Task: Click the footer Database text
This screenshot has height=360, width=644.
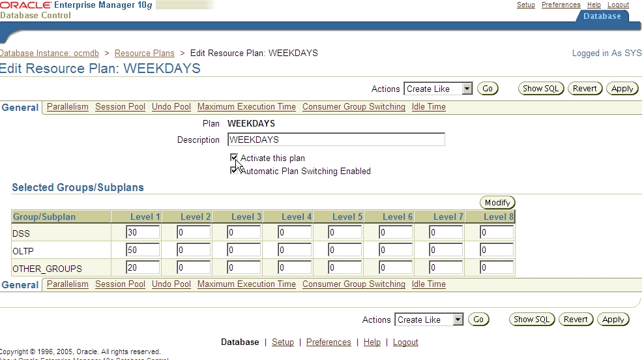Action: tap(240, 342)
